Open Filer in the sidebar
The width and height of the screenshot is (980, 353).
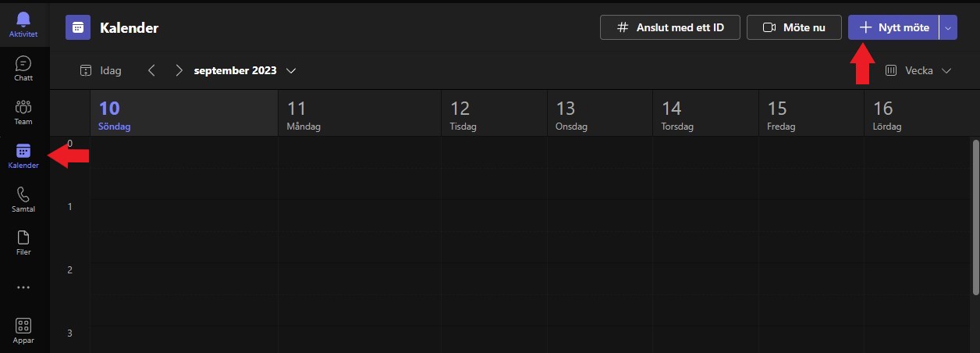[x=23, y=243]
